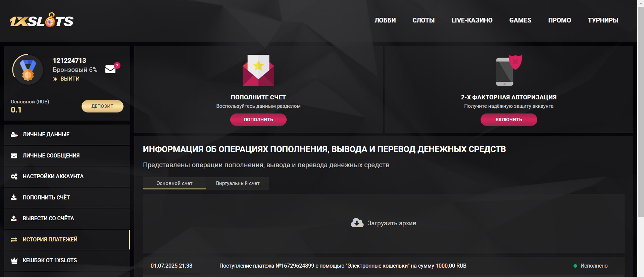Viewport: 644px width, 277px height.
Task: Open ЛИЧНЫЕ ДАННЫЕ in the sidebar
Action: click(67, 135)
